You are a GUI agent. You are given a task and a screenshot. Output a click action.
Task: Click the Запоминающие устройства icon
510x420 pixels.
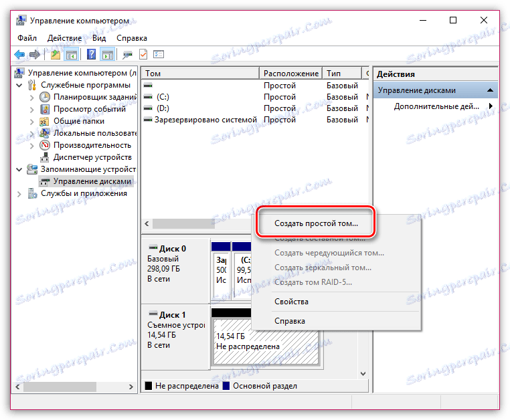pyautogui.click(x=32, y=169)
